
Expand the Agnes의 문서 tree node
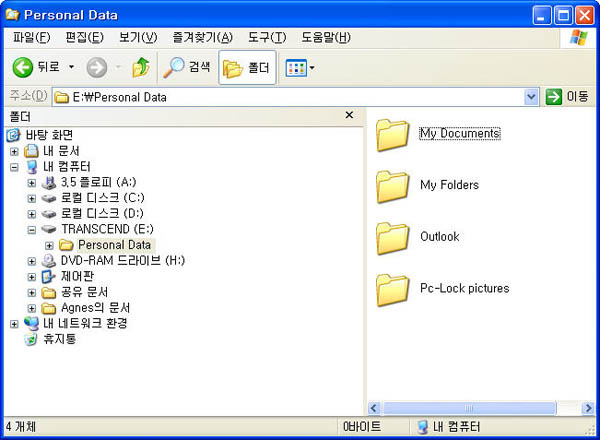click(32, 308)
